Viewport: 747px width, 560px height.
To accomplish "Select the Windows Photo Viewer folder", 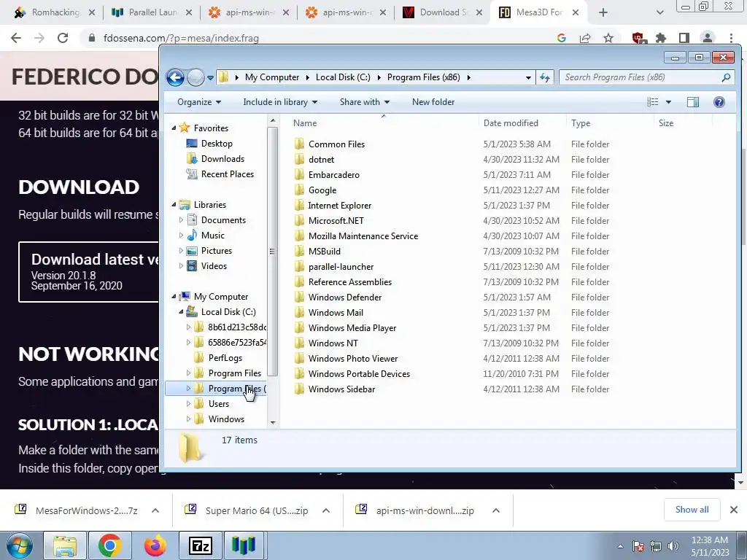I will coord(352,359).
